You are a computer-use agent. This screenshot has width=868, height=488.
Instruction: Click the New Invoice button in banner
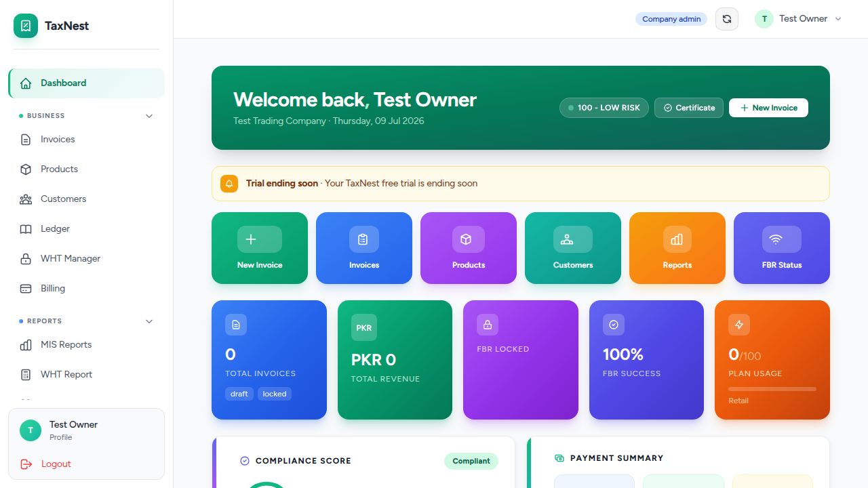click(x=768, y=108)
